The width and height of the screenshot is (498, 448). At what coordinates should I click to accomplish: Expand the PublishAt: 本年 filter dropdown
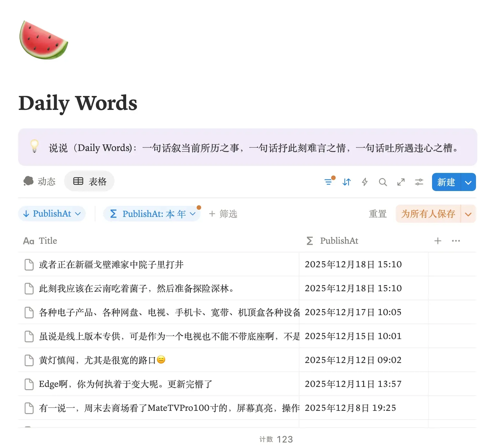[x=152, y=214]
